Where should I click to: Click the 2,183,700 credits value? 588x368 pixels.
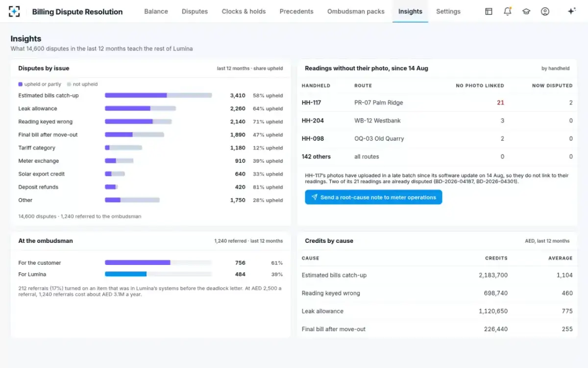pyautogui.click(x=493, y=275)
